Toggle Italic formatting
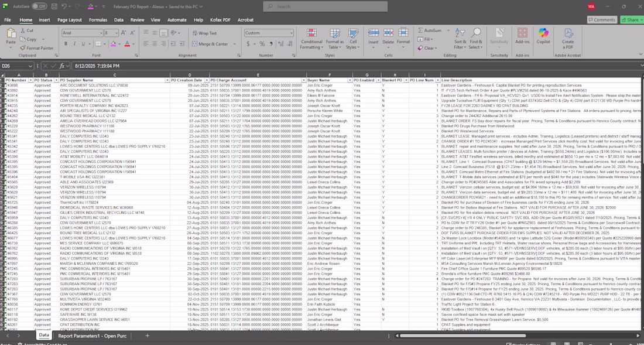 pos(74,44)
